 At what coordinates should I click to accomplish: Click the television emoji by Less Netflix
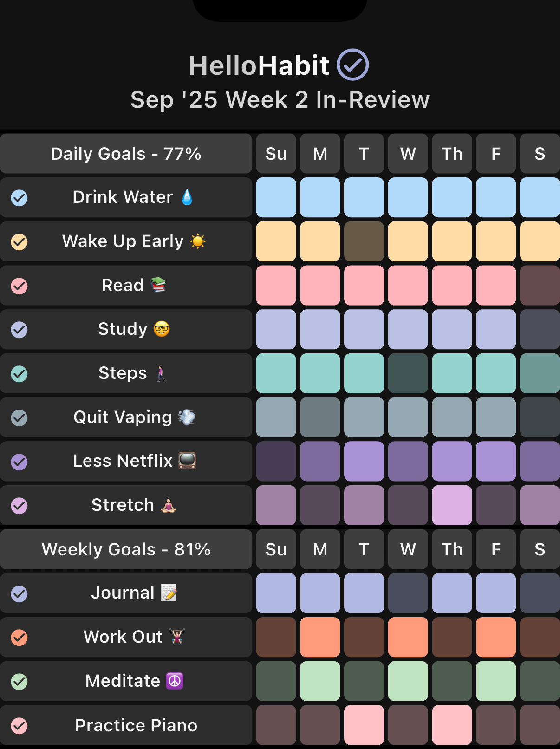point(187,461)
